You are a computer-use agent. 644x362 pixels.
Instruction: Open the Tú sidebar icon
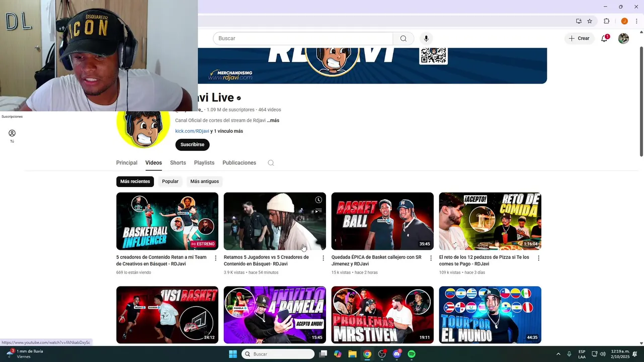[x=12, y=136]
